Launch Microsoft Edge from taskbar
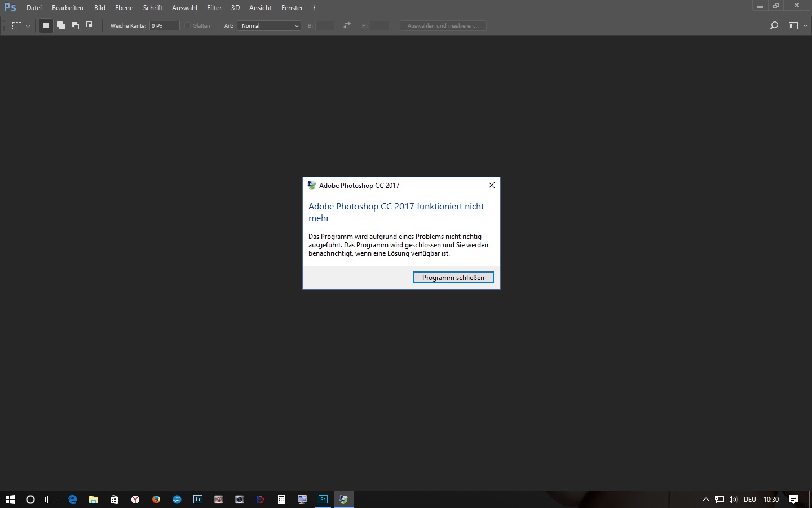The width and height of the screenshot is (812, 508). tap(72, 500)
